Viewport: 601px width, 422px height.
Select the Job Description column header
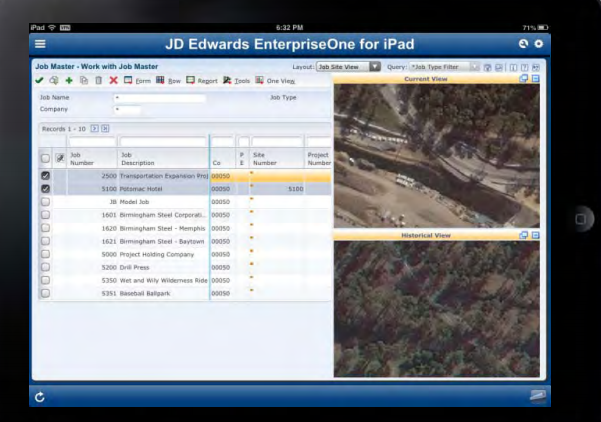click(163, 159)
